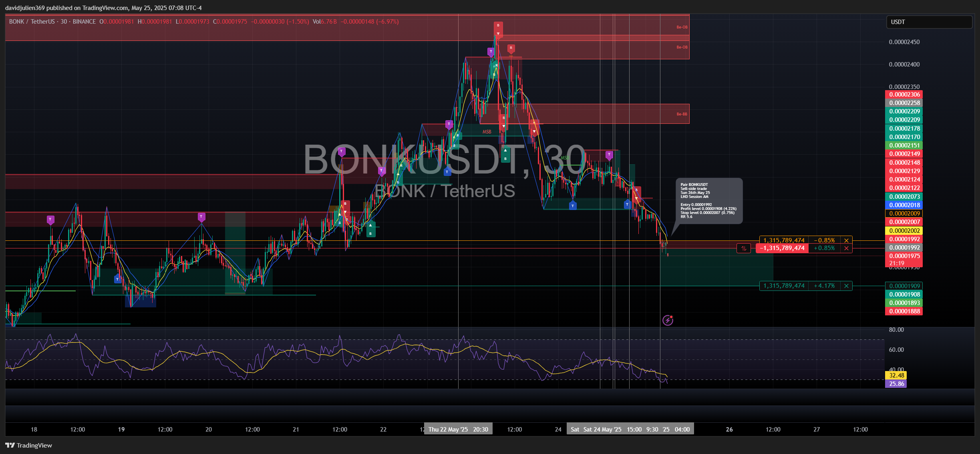The width and height of the screenshot is (980, 454).
Task: Click the 04:00 highlighted time label
Action: (x=682, y=430)
